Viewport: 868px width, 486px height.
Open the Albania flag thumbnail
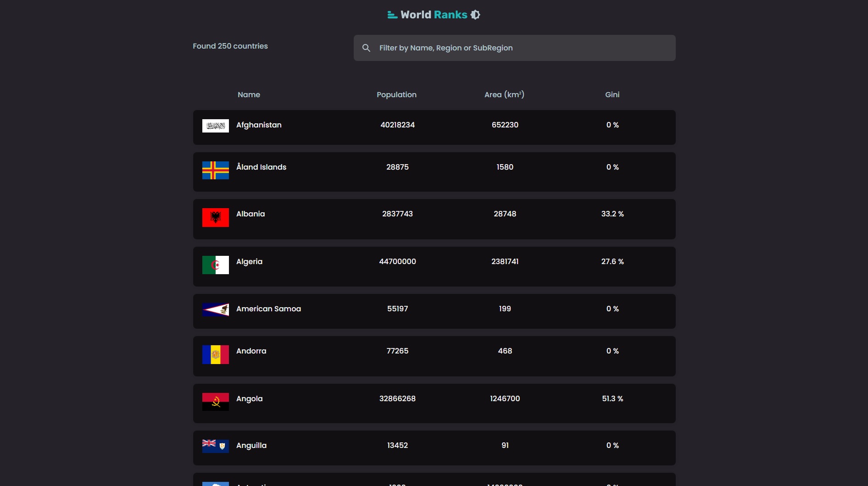click(215, 217)
